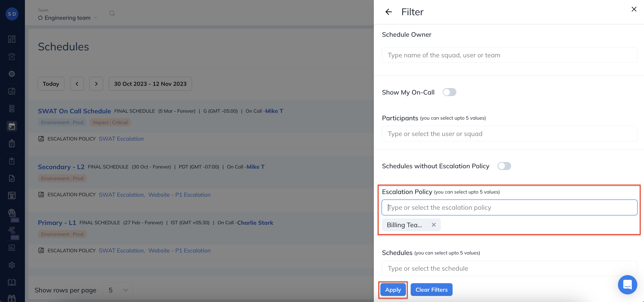Open the chat support bubble

click(x=627, y=285)
